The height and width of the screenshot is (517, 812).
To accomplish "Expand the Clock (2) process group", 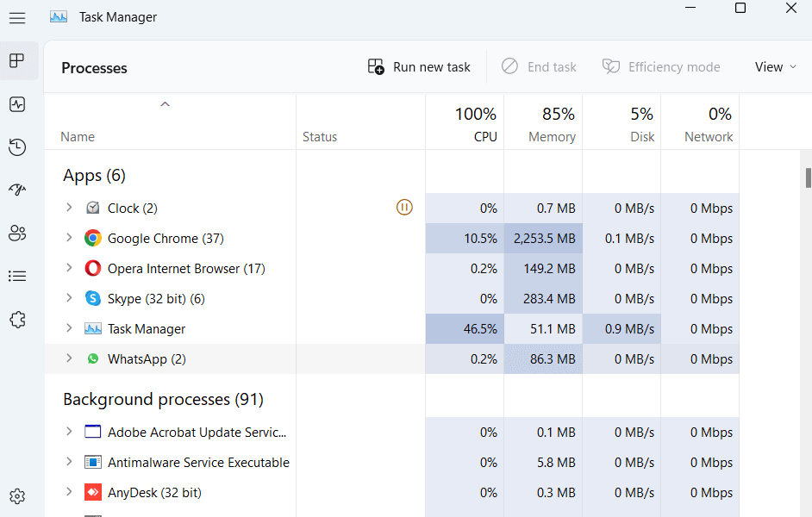I will pos(69,208).
